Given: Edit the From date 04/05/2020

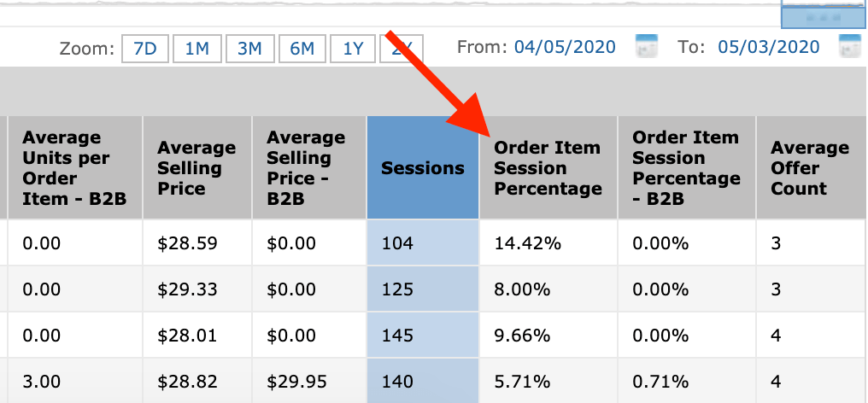Looking at the screenshot, I should [565, 47].
